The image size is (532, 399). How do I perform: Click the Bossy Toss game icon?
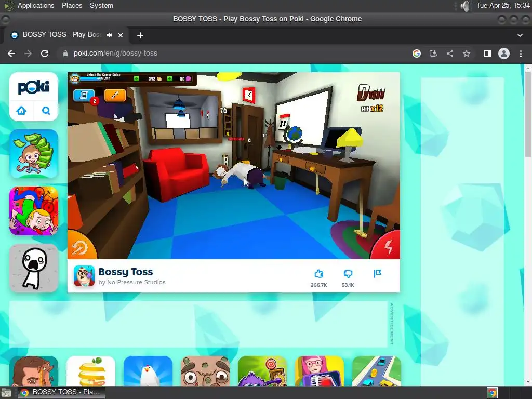click(x=84, y=276)
